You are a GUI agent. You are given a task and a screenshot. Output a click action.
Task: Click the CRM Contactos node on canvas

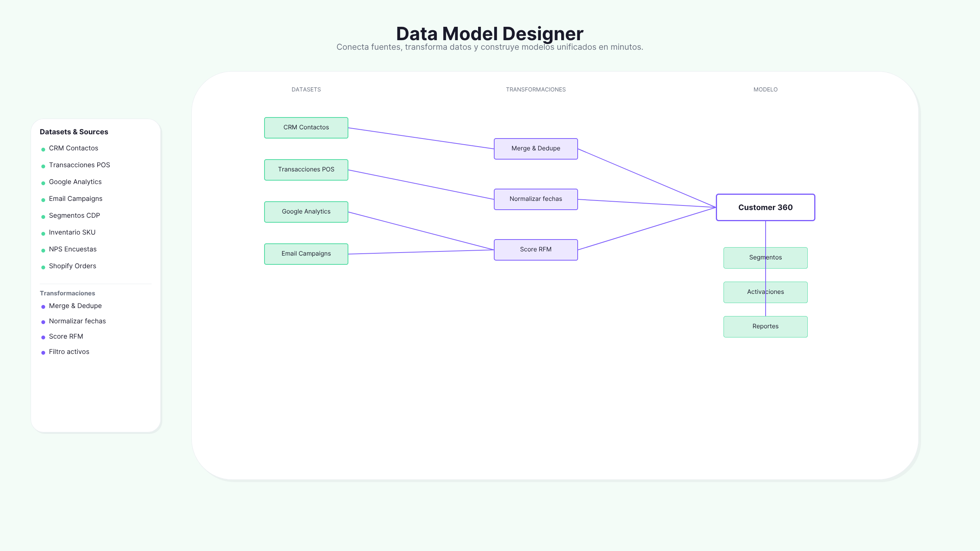pyautogui.click(x=306, y=127)
